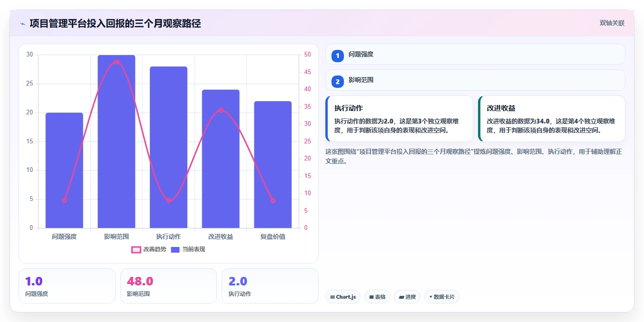Click the line point on 执行动作 bar
644x322 pixels.
(x=168, y=200)
